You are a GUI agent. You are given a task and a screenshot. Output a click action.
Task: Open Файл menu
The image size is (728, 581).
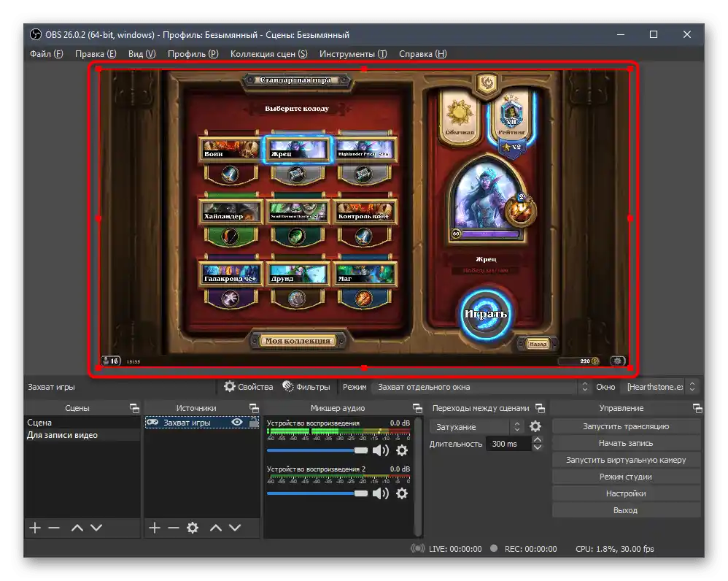[47, 54]
